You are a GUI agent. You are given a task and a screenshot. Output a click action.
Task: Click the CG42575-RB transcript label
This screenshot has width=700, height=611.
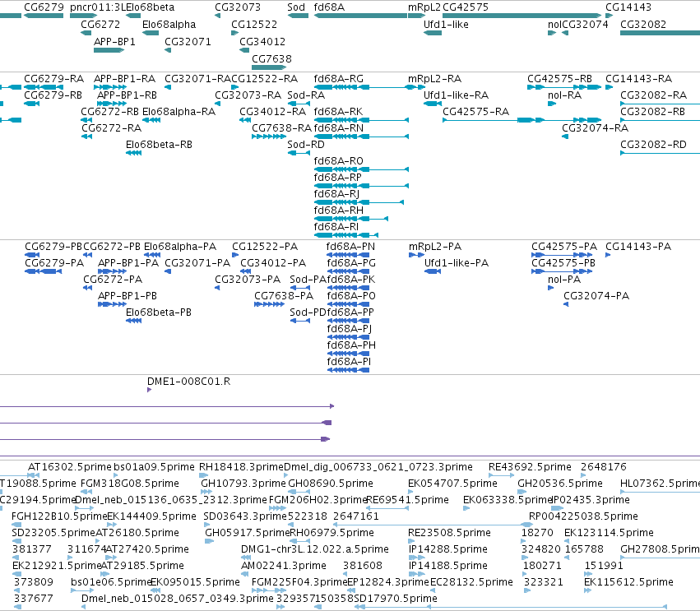coord(559,79)
